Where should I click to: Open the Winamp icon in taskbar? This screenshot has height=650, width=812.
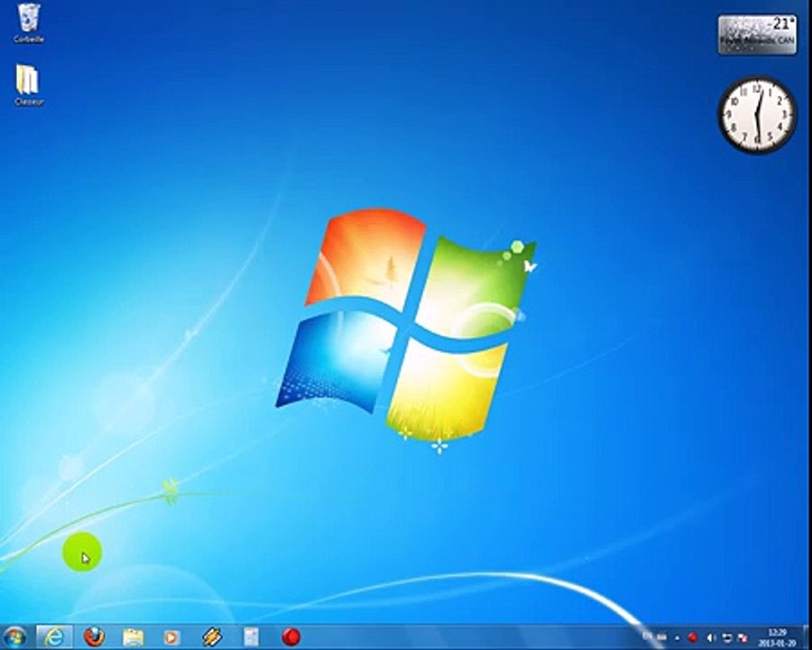click(x=212, y=637)
